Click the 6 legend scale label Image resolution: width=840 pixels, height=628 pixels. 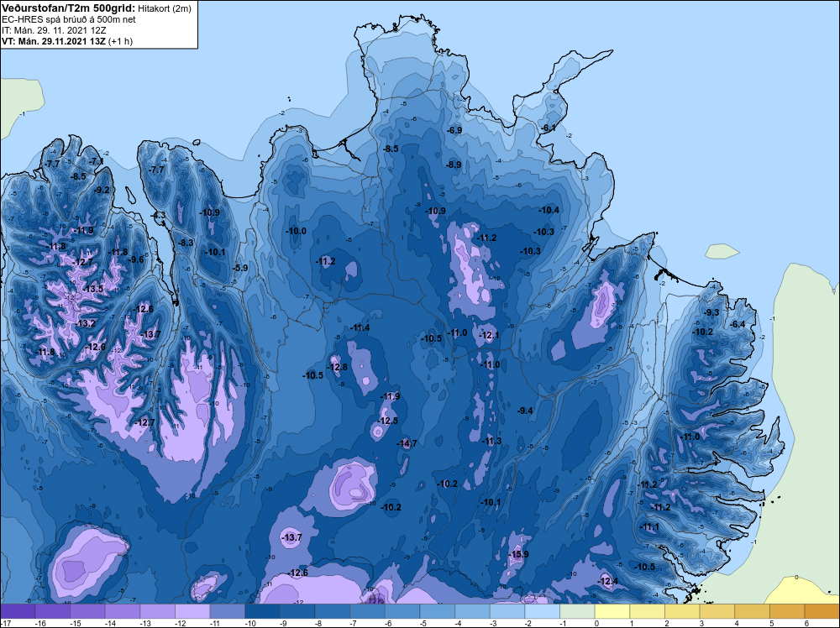(806, 624)
